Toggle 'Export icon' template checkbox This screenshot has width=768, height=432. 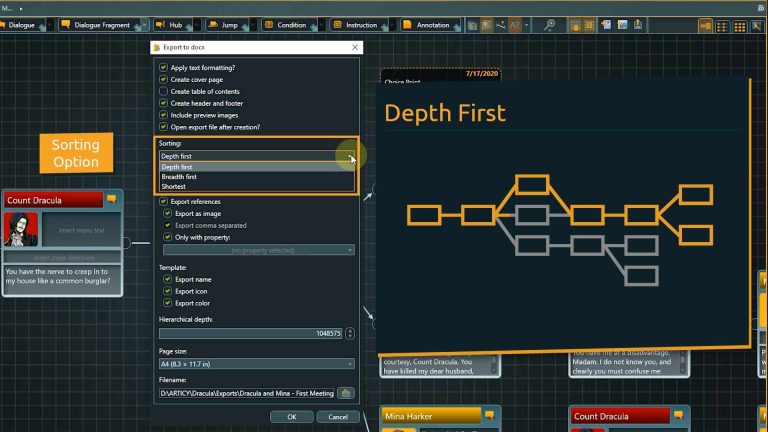coord(168,291)
